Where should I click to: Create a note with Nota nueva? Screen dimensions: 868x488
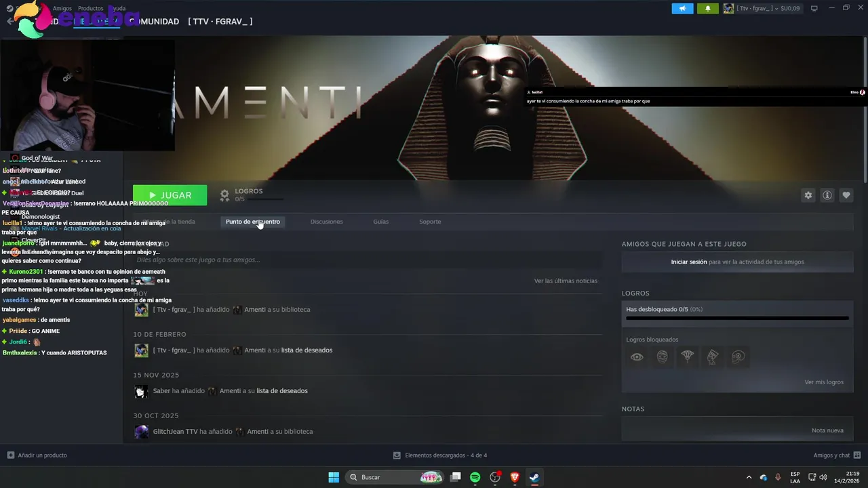827,430
